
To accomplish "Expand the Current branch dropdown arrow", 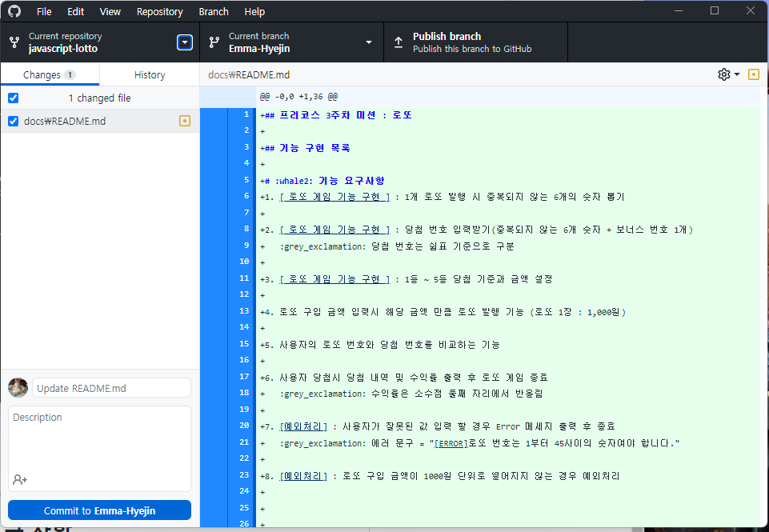I will tap(369, 42).
